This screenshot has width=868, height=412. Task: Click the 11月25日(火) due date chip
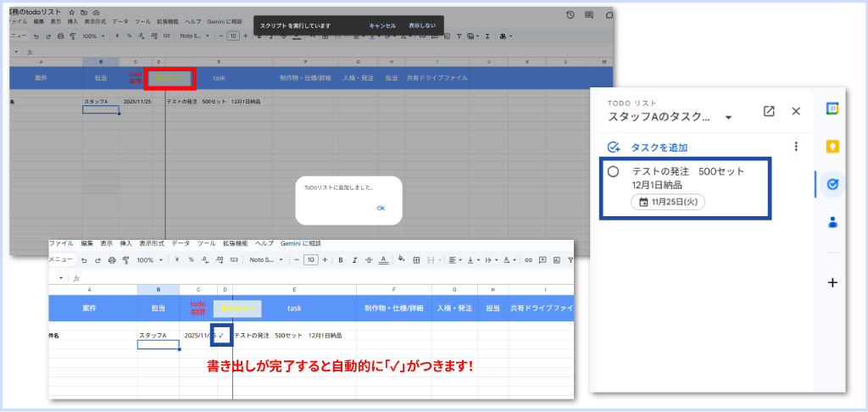coord(668,202)
